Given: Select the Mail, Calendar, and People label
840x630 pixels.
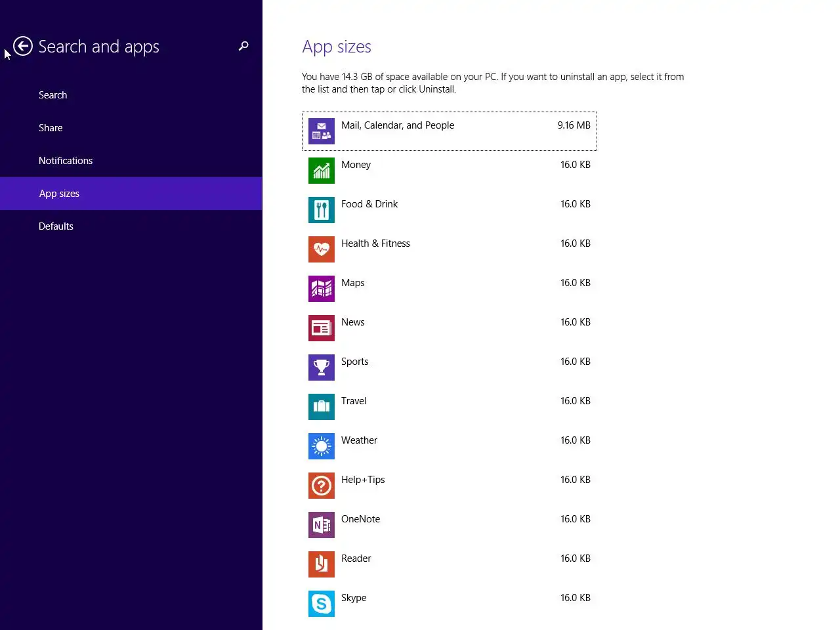Looking at the screenshot, I should (398, 125).
